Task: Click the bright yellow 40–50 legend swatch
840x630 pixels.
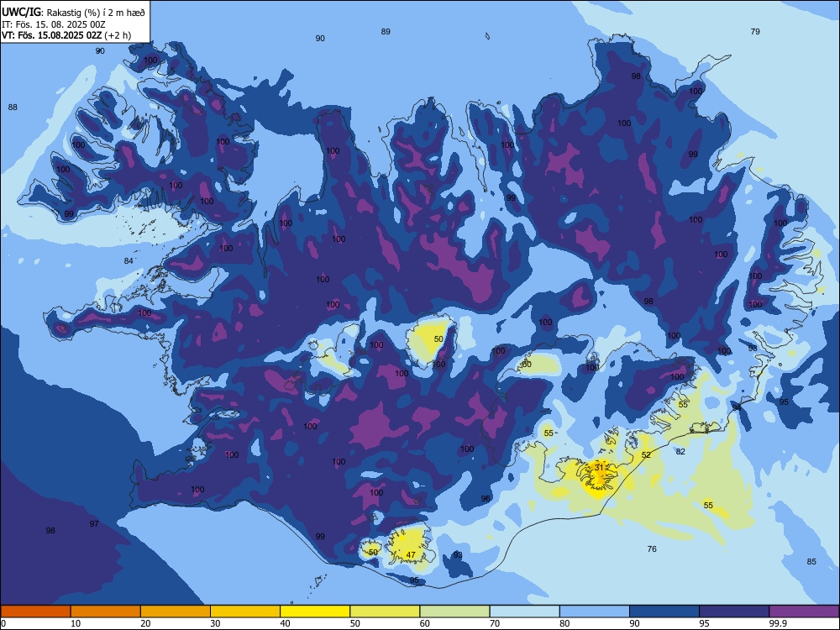Action: pos(315,612)
